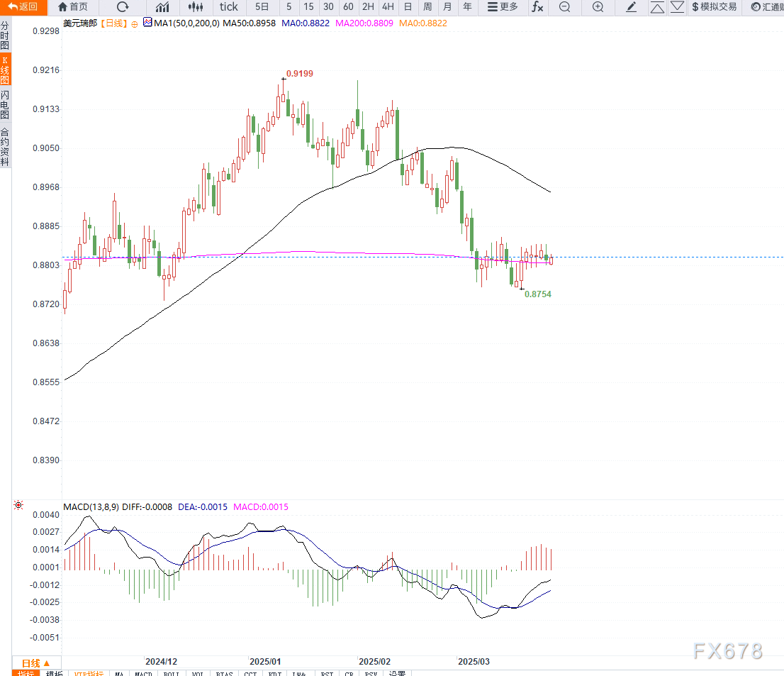This screenshot has width=784, height=676.
Task: Click the sun icon beside MACD panel
Action: point(18,506)
